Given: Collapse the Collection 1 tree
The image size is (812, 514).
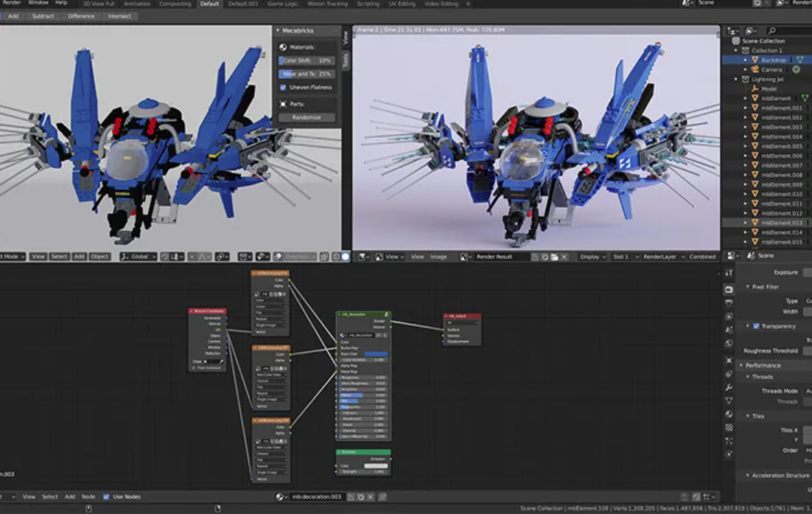Looking at the screenshot, I should 736,51.
